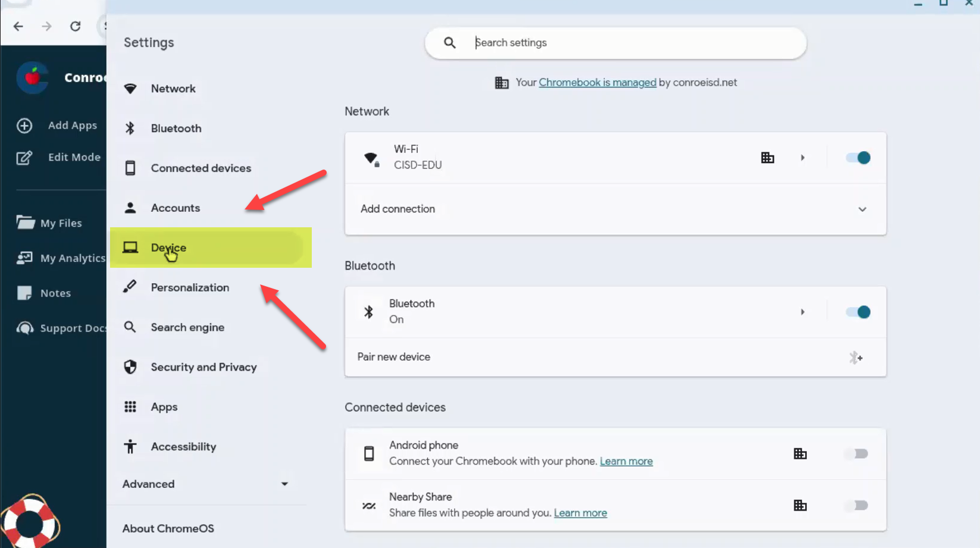Open Wi-Fi details with the arrow
980x548 pixels.
click(803, 158)
